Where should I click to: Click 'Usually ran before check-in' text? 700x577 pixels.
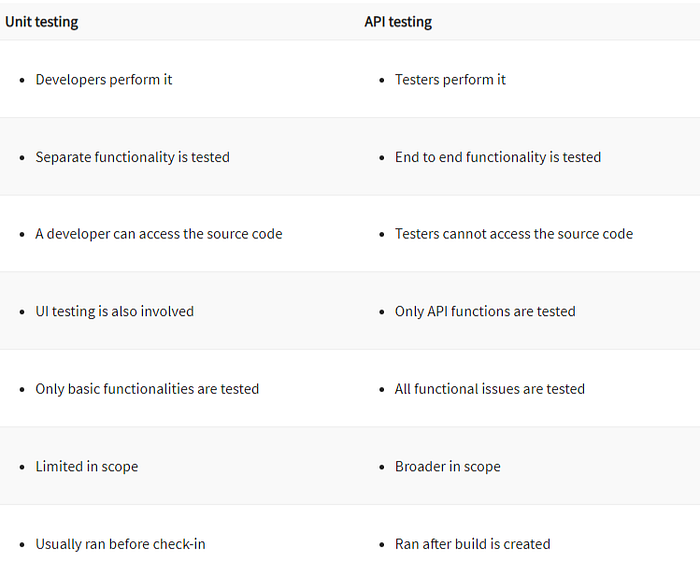(x=120, y=544)
